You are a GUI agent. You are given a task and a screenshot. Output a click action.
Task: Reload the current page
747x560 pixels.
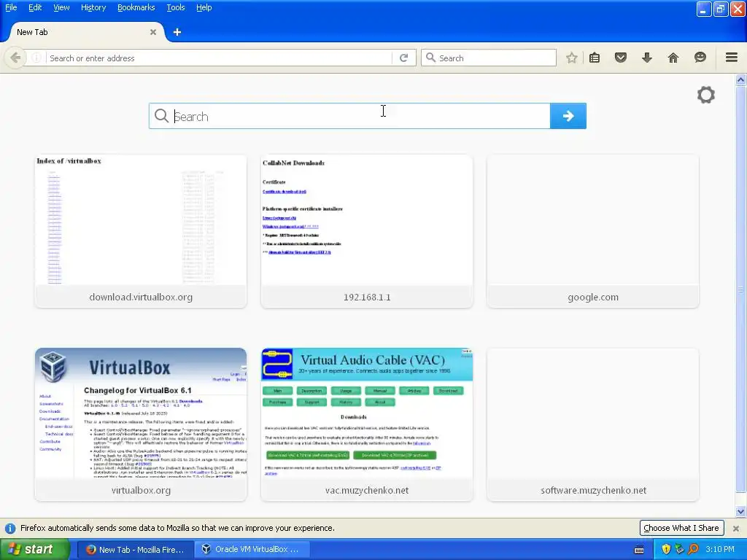[403, 58]
